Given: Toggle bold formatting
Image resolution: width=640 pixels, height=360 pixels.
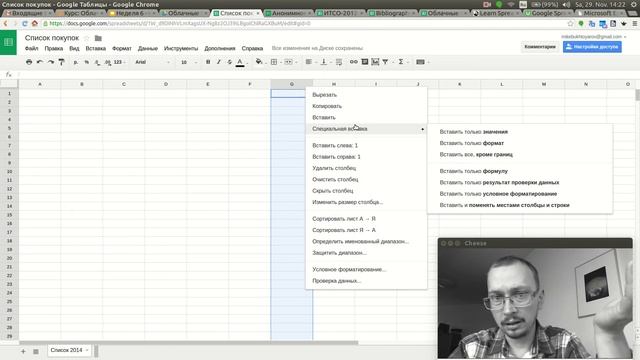Looking at the screenshot, I should 208,62.
